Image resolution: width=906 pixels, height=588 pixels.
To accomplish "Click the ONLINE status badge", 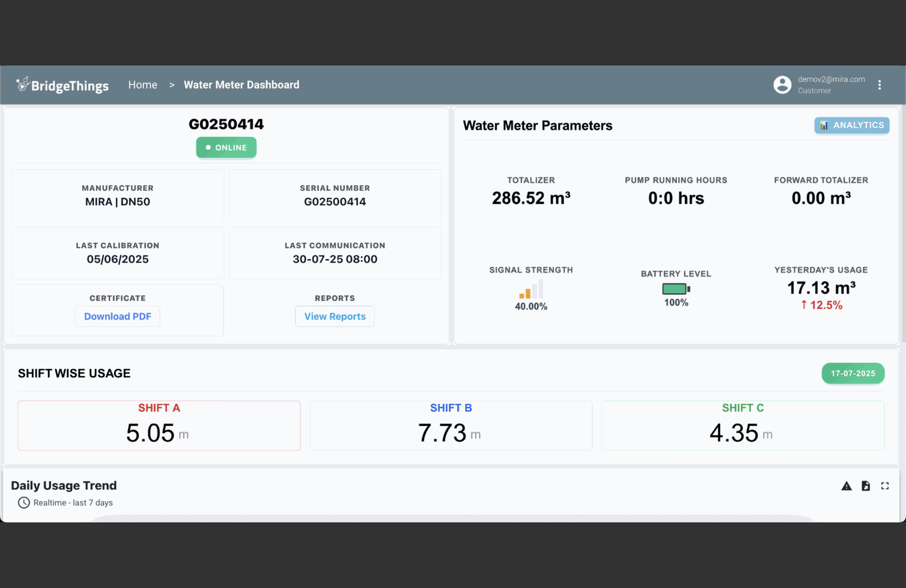I will point(226,148).
